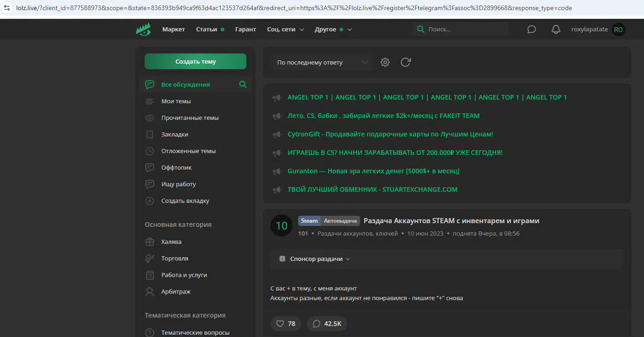Click the Steam thread tag
Screen dimensions: 644x337
pyautogui.click(x=309, y=221)
